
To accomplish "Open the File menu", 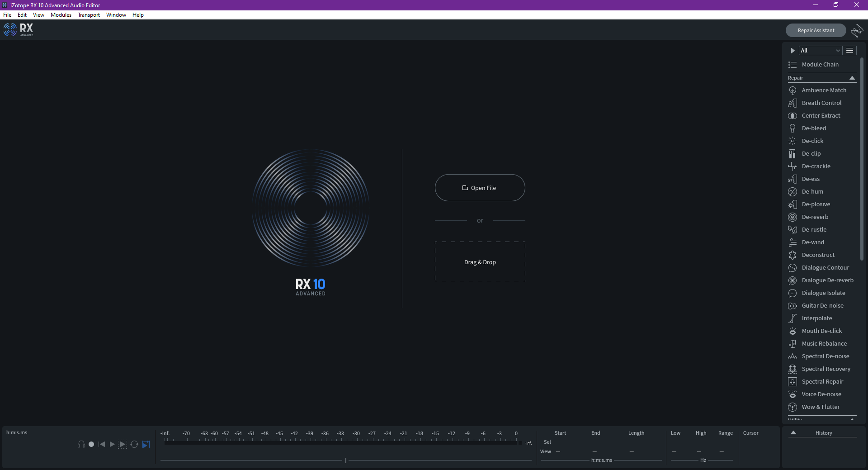I will pyautogui.click(x=7, y=15).
